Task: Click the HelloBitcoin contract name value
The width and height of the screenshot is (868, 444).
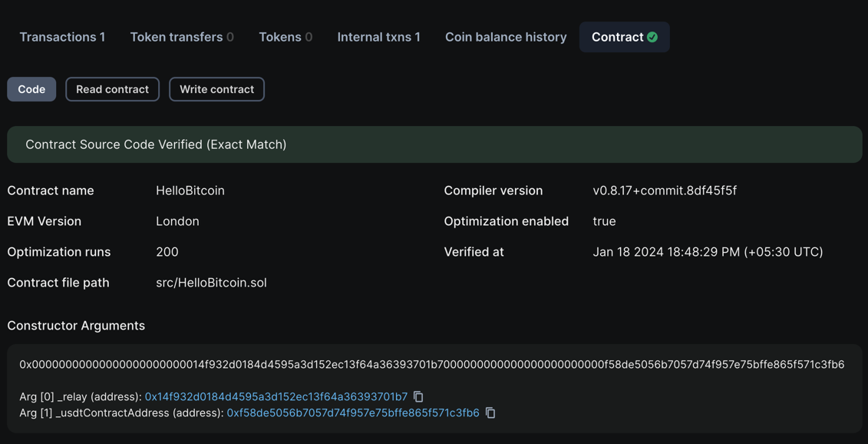Action: click(190, 190)
